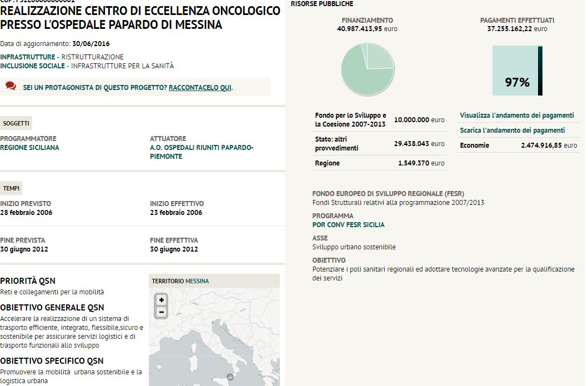Click INIZIO PREVISTO date 28 febbraio 2006

pyautogui.click(x=26, y=212)
